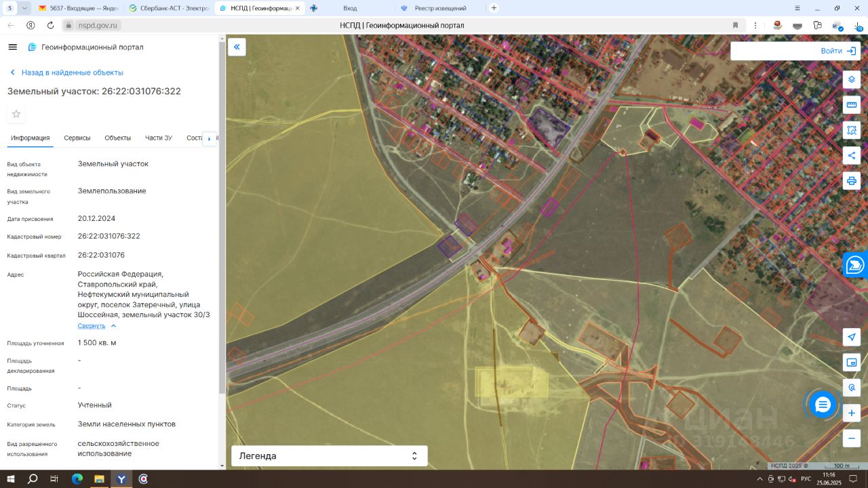Select the date 20.12.2024
Viewport: 868px width, 488px height.
[x=96, y=219]
